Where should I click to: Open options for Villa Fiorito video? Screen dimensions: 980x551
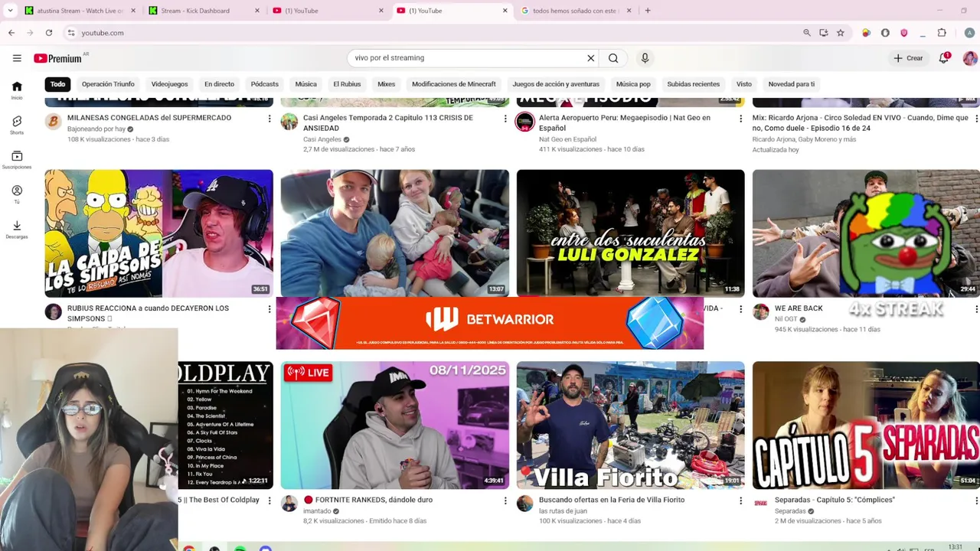coord(740,500)
